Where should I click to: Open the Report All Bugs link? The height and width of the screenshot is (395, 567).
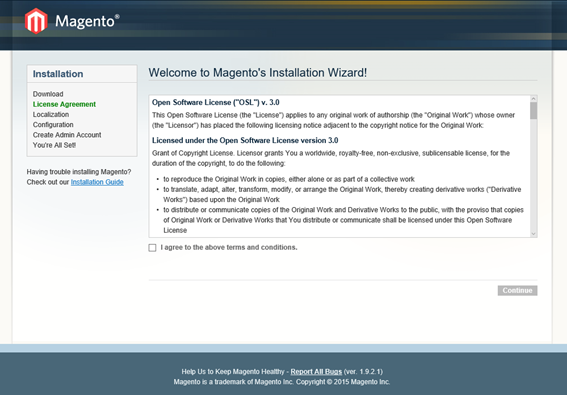pos(316,371)
